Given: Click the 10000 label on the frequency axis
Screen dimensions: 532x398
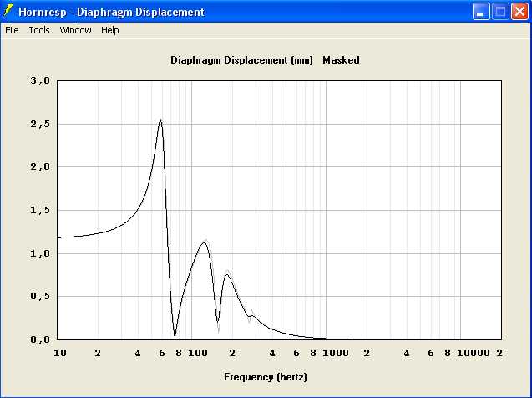Looking at the screenshot, I should click(x=473, y=354).
